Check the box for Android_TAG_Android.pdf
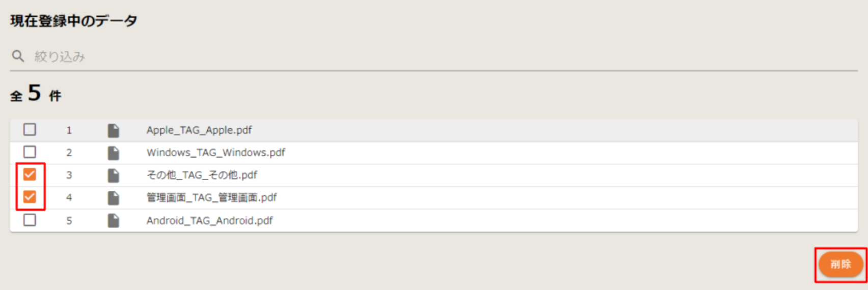Screen dimensions: 868x290 coord(30,220)
